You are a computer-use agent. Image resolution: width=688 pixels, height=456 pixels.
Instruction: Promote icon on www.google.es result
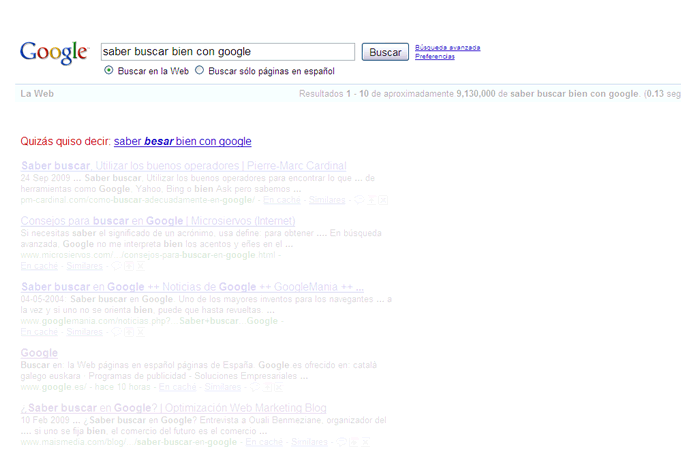pyautogui.click(x=267, y=387)
